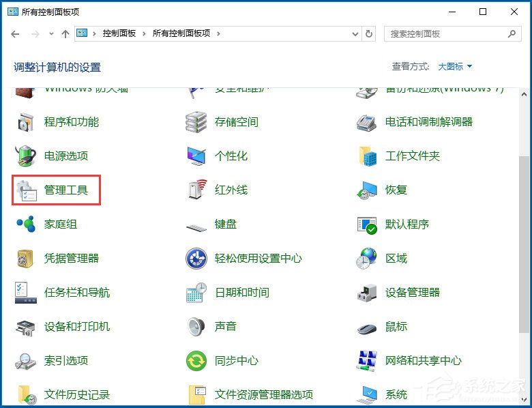Image resolution: width=532 pixels, height=408 pixels.
Task: Open the 同步中心 green sync icon
Action: tap(196, 361)
